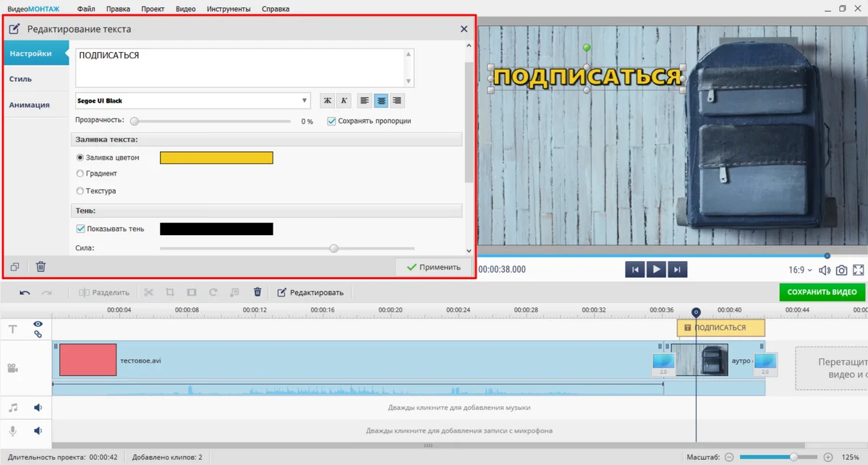This screenshot has width=868, height=465.
Task: Duplicate the text using the copy icon
Action: point(15,267)
